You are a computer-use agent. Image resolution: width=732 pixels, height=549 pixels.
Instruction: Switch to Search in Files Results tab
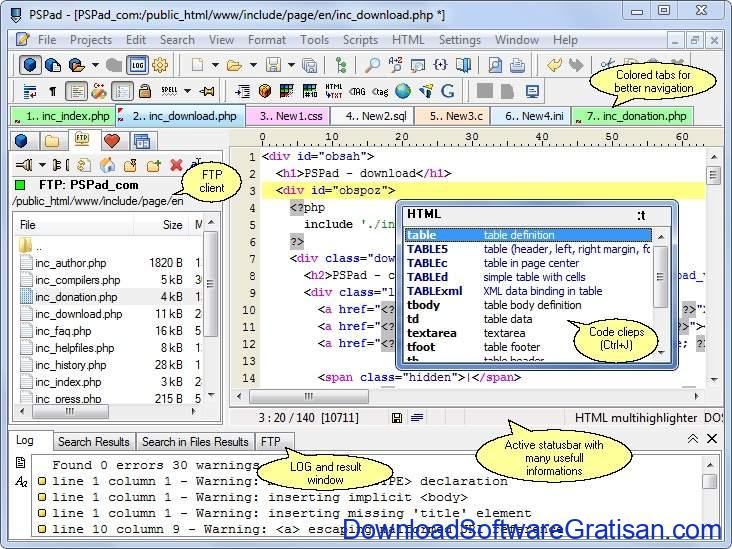tap(195, 442)
